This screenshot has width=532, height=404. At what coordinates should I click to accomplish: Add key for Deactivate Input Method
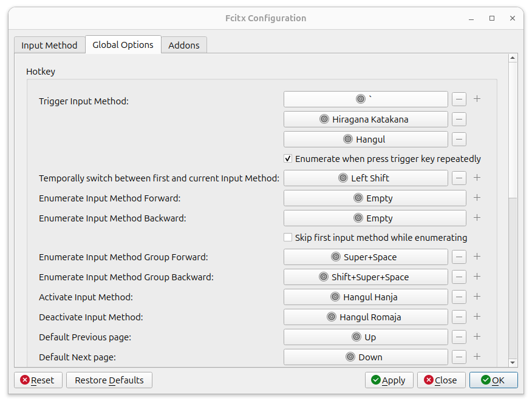click(477, 317)
